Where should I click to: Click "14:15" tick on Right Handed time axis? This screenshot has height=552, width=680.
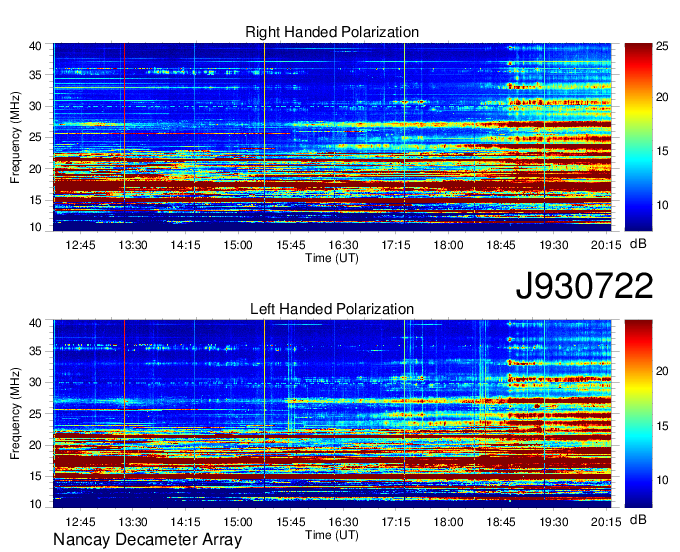[185, 245]
